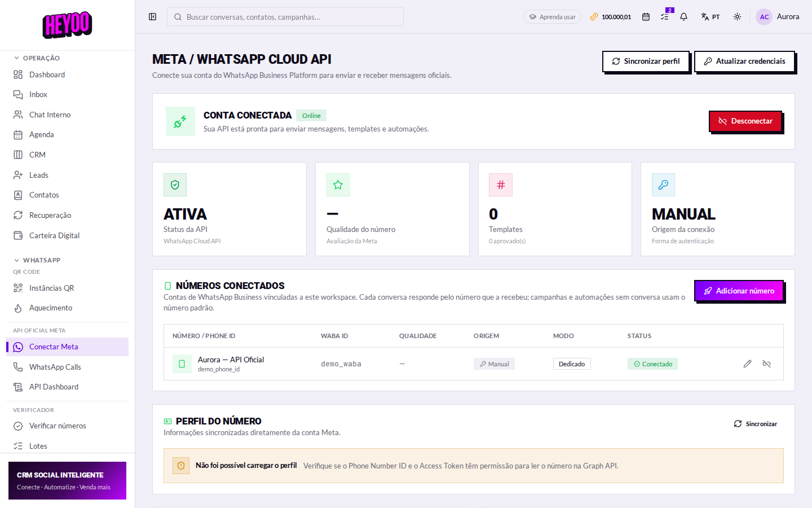Click Sincronizar perfil button
The width and height of the screenshot is (812, 508).
point(646,62)
